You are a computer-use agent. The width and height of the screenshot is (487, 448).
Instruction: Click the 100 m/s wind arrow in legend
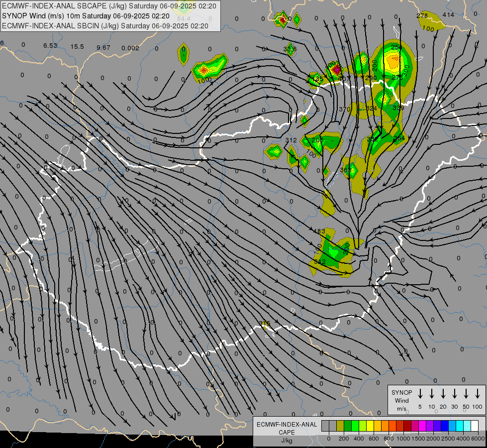(478, 393)
